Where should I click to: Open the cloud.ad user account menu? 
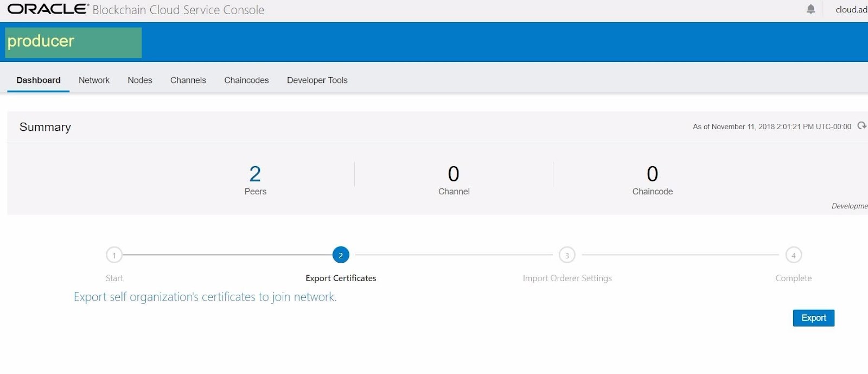click(x=851, y=9)
